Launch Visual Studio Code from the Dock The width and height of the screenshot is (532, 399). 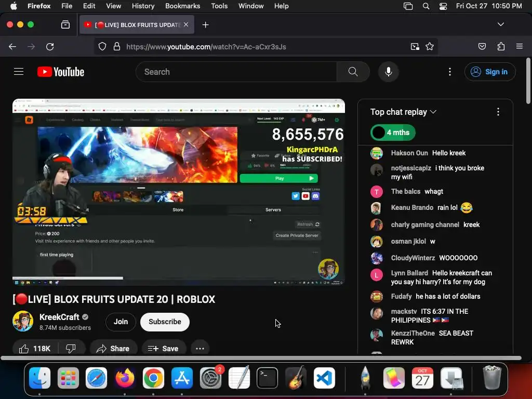(x=324, y=378)
